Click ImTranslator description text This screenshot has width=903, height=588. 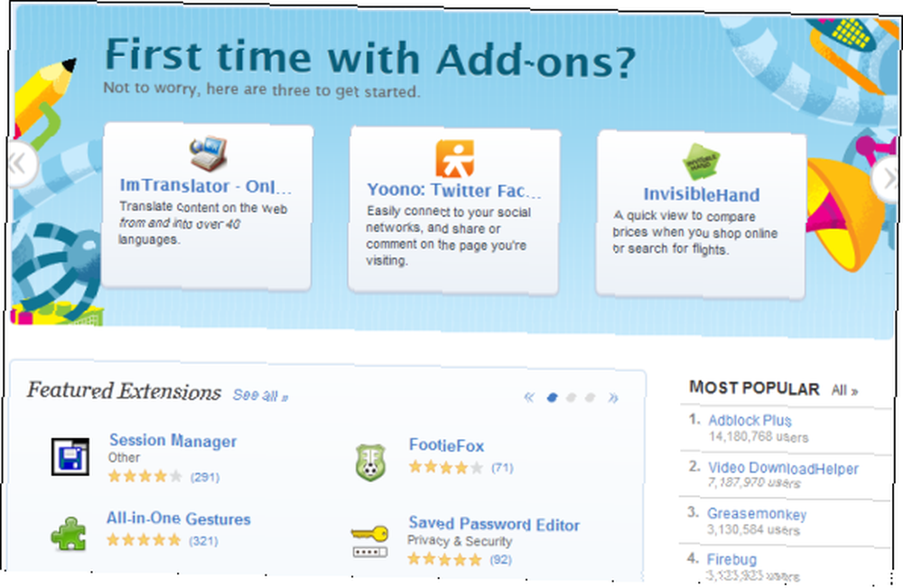pos(202,223)
